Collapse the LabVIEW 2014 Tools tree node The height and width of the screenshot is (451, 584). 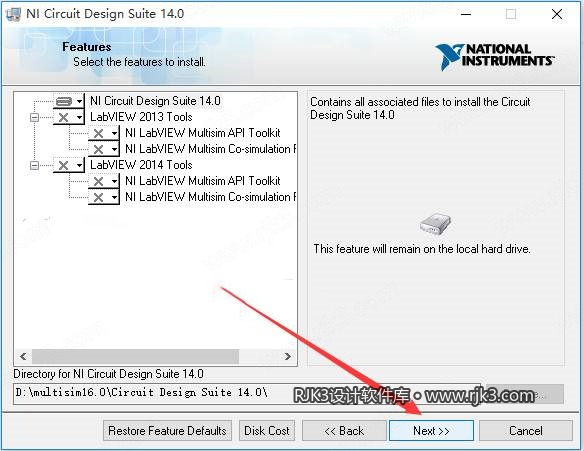coord(34,165)
